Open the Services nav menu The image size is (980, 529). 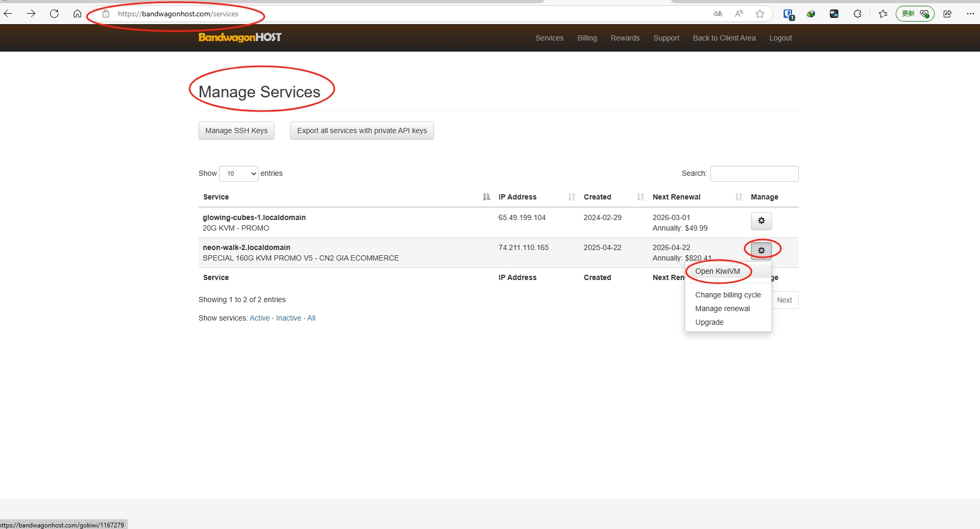549,38
